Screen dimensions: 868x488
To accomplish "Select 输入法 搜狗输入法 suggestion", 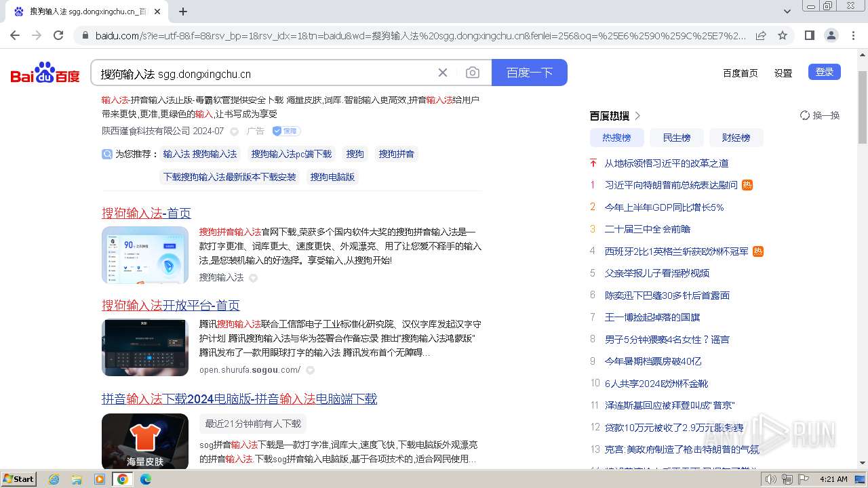I will point(200,154).
